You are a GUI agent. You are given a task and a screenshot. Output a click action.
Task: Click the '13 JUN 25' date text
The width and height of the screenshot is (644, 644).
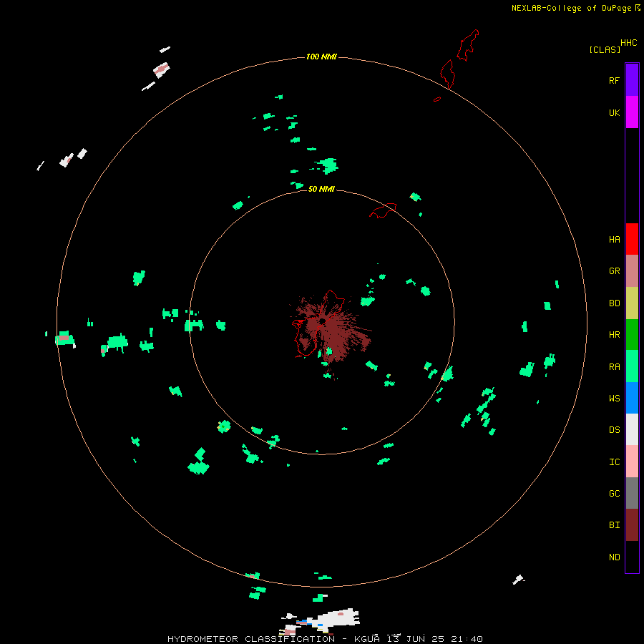[x=416, y=639]
